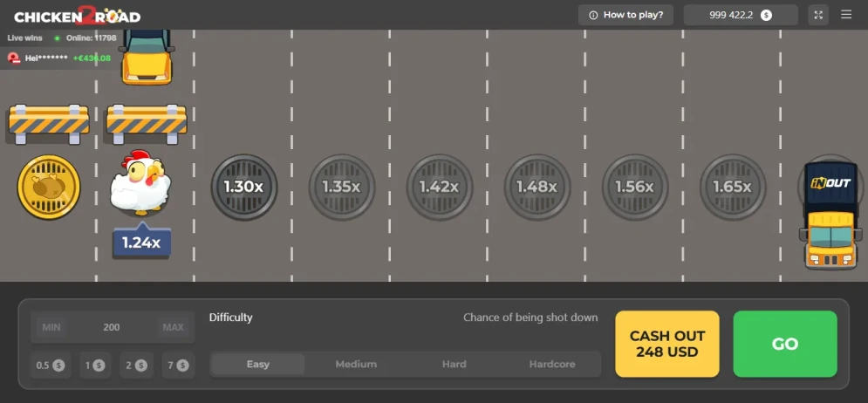Set difficulty to Hard
The height and width of the screenshot is (403, 868).
(454, 365)
